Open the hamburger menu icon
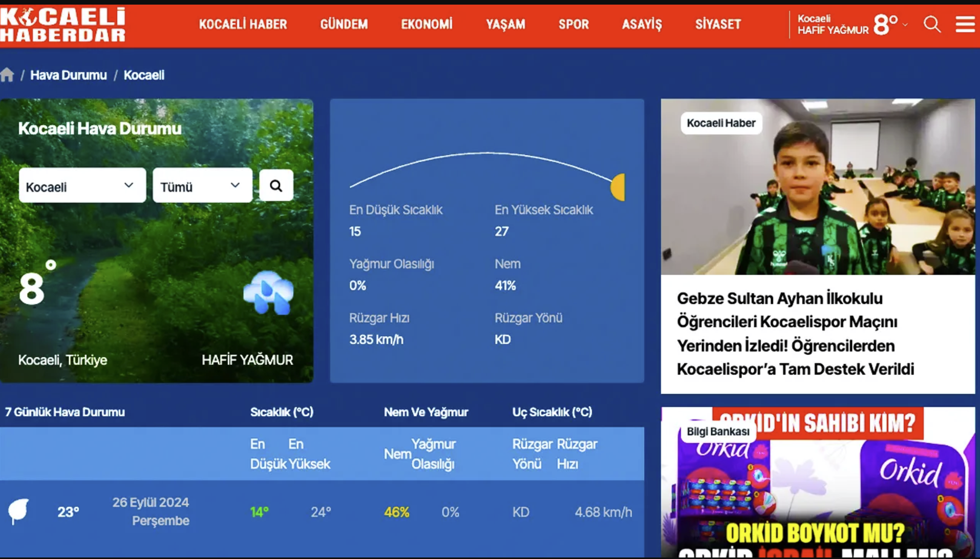This screenshot has height=559, width=980. (965, 24)
